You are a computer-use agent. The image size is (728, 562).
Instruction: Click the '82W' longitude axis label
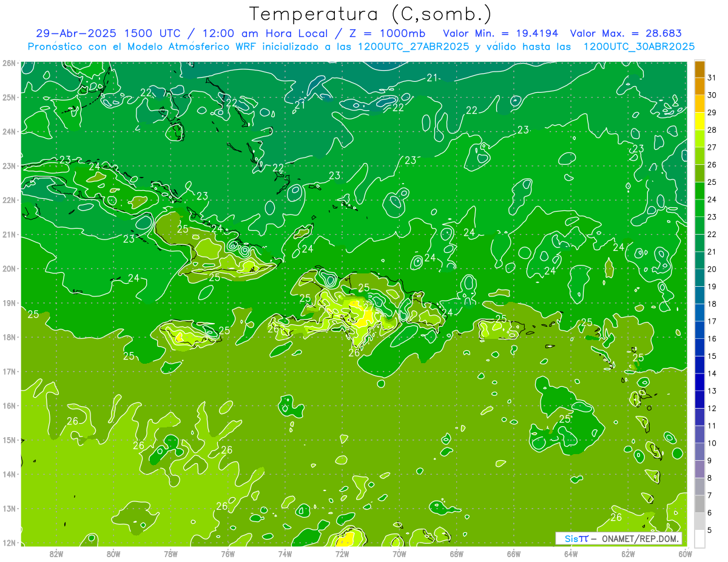coord(56,554)
